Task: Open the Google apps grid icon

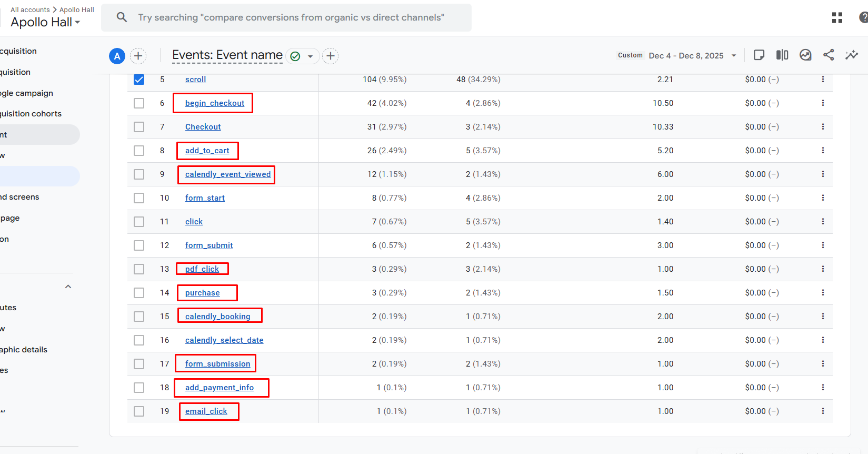Action: (x=837, y=18)
